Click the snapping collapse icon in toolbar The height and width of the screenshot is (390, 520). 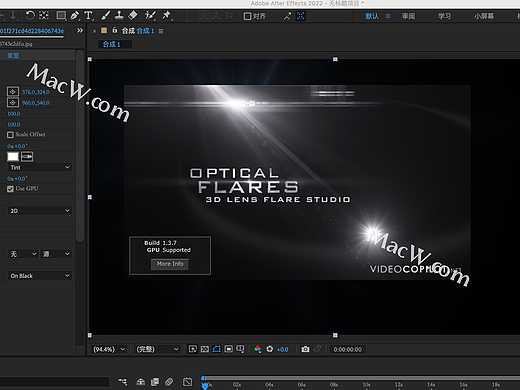pyautogui.click(x=287, y=16)
